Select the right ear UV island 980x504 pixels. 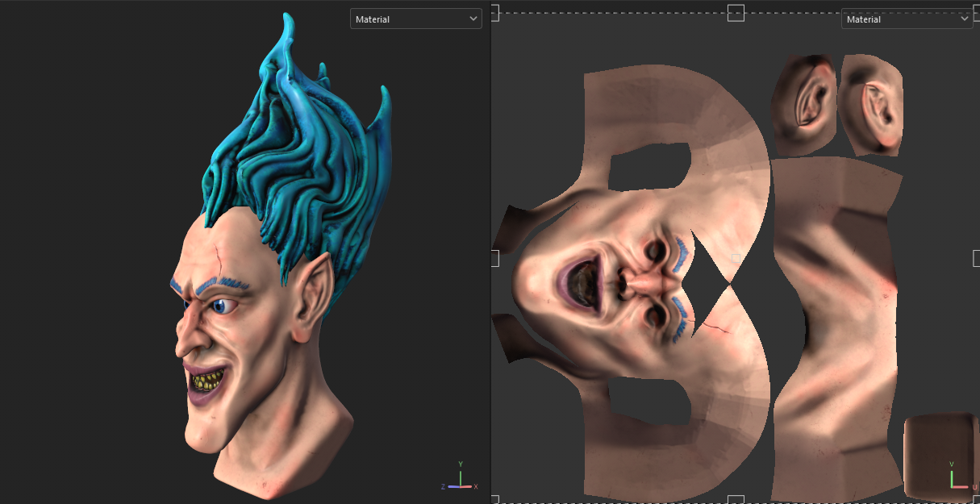[871, 105]
